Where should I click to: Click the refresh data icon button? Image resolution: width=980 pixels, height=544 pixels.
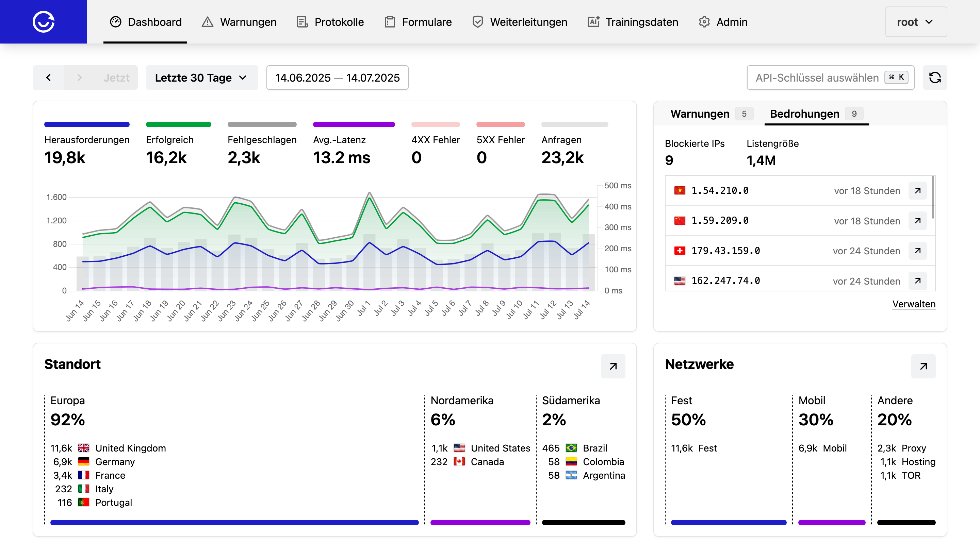(934, 78)
